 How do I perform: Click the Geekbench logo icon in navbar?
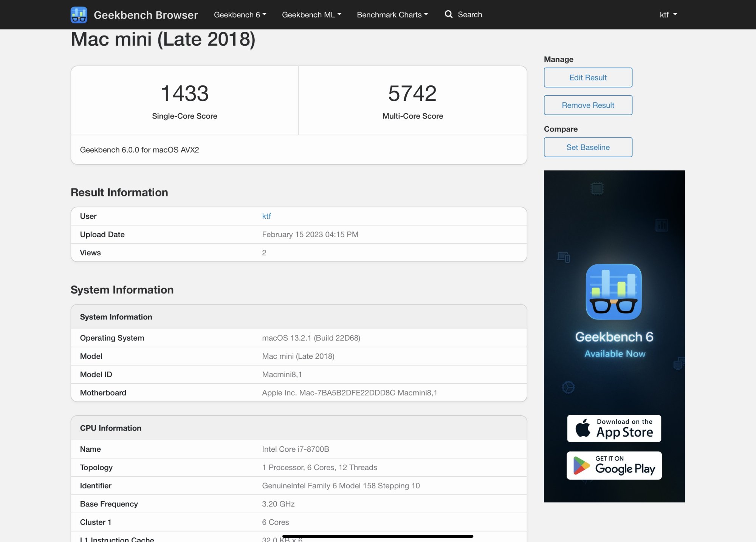pos(79,15)
